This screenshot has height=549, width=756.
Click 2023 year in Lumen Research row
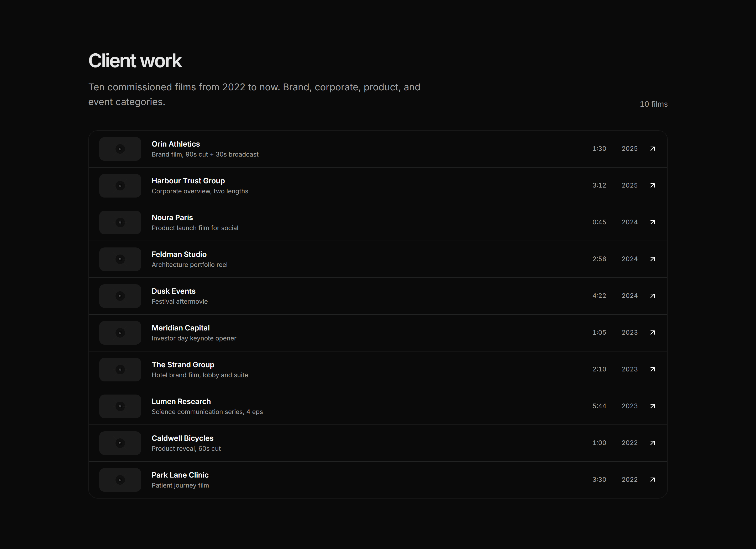pyautogui.click(x=630, y=406)
